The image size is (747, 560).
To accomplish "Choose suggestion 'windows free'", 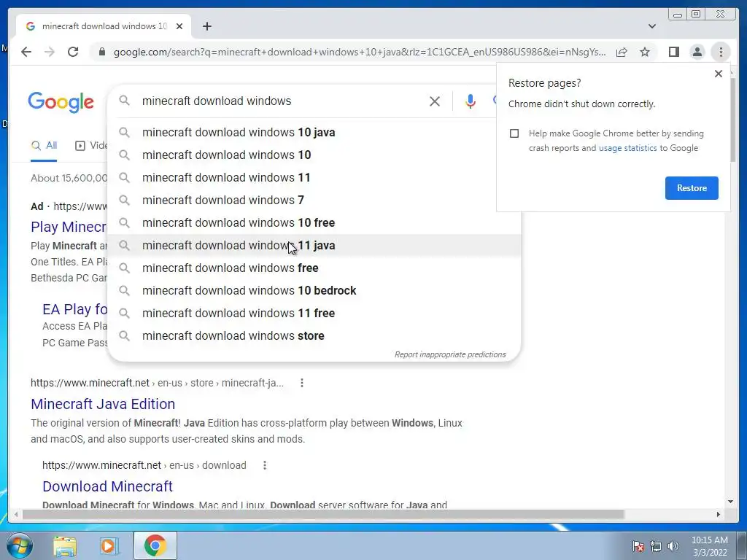I will tap(314, 268).
